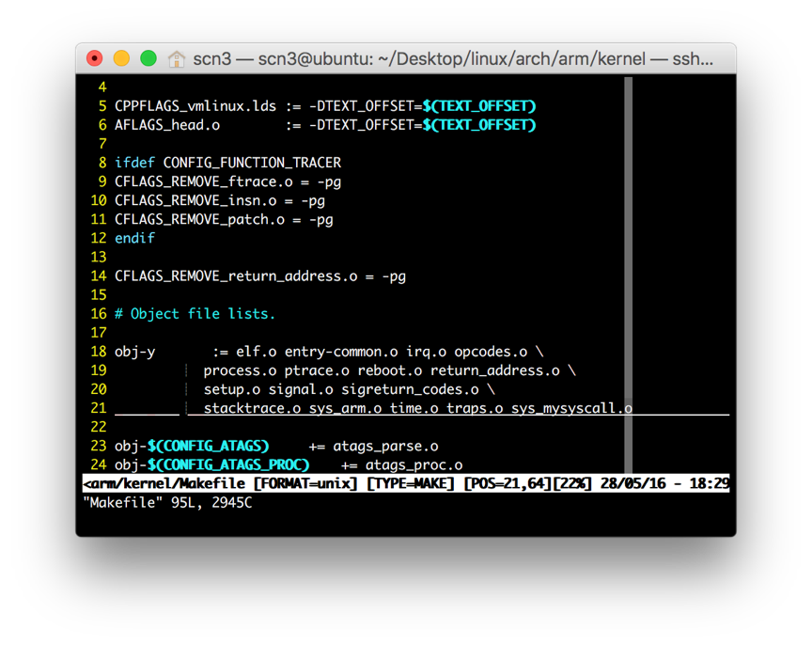Click 'time.o' on line 21
The width and height of the screenshot is (812, 645).
pyautogui.click(x=414, y=408)
